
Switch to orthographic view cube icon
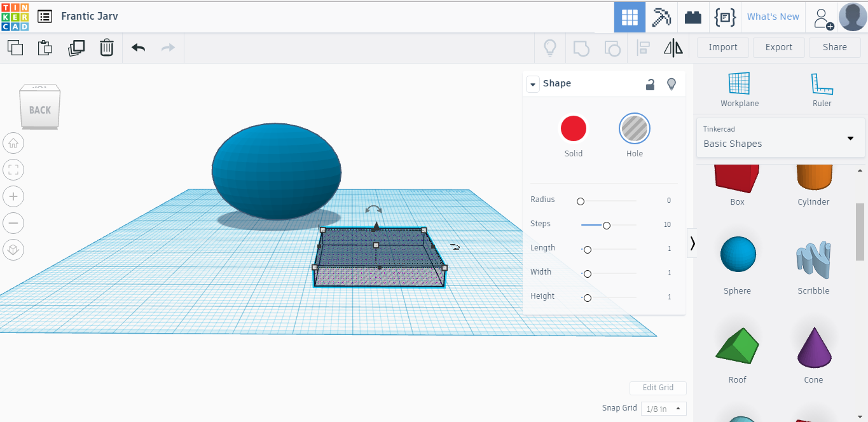[13, 250]
